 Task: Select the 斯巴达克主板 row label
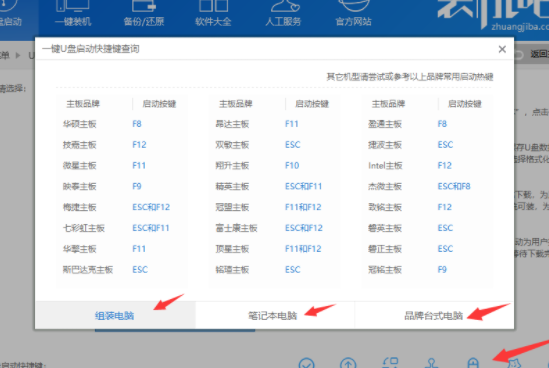pos(88,270)
